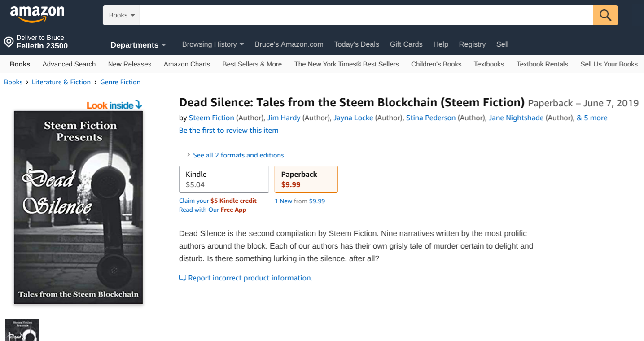Image resolution: width=644 pixels, height=341 pixels.
Task: Open Today's Deals in navigation
Action: click(x=356, y=44)
